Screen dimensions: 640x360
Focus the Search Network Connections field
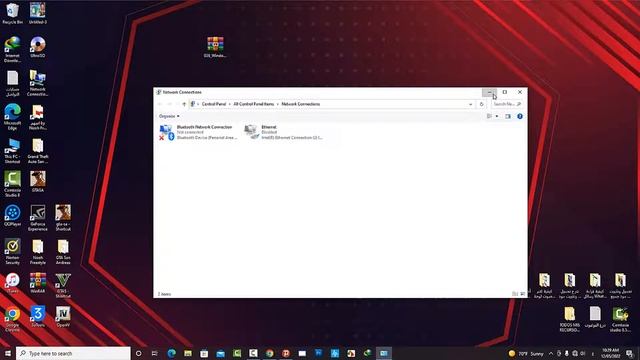(507, 104)
